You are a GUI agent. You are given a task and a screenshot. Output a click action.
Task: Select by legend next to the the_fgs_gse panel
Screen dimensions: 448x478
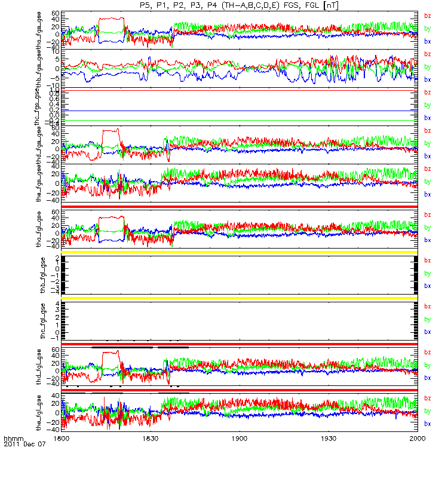tap(427, 182)
